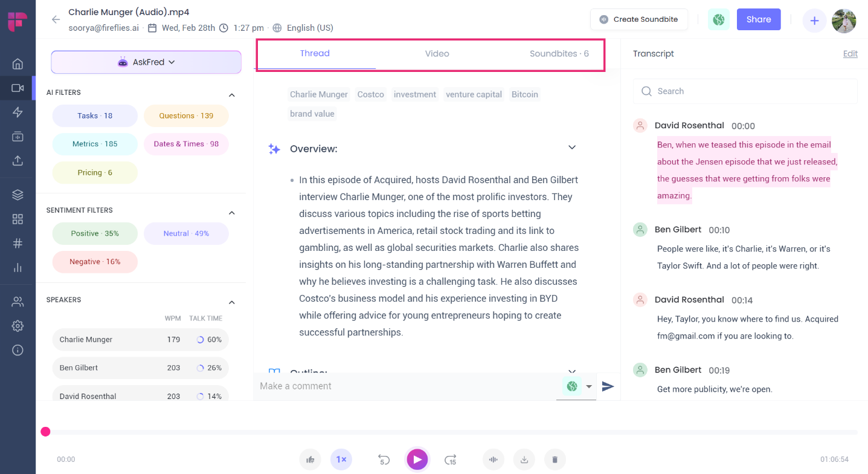The width and height of the screenshot is (868, 474).
Task: Open the Integrations layers icon
Action: click(18, 194)
